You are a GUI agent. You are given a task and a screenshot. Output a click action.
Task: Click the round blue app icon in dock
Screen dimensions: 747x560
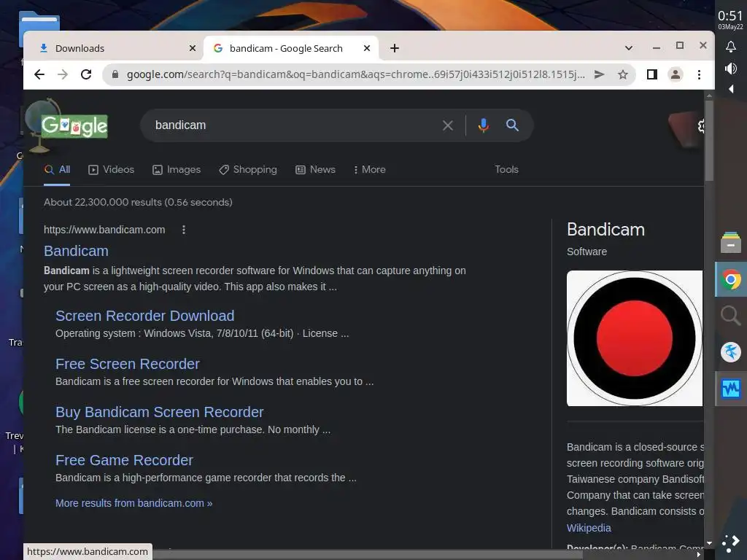(731, 352)
